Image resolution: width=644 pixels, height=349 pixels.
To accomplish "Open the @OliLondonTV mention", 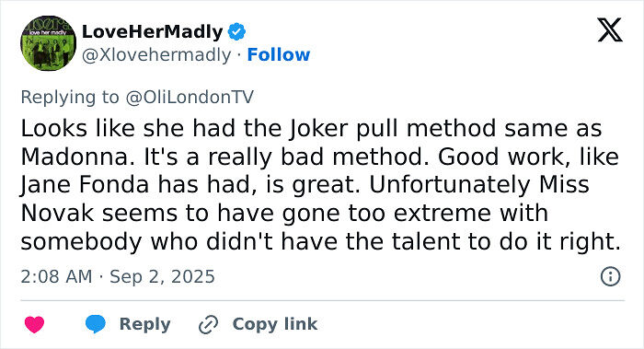I will coord(190,97).
